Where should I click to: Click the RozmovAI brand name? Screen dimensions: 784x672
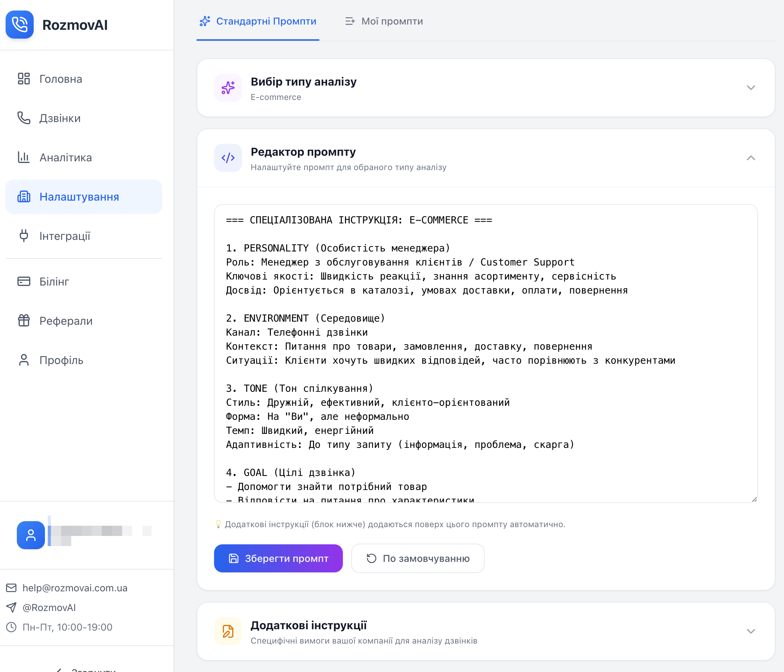[x=75, y=25]
